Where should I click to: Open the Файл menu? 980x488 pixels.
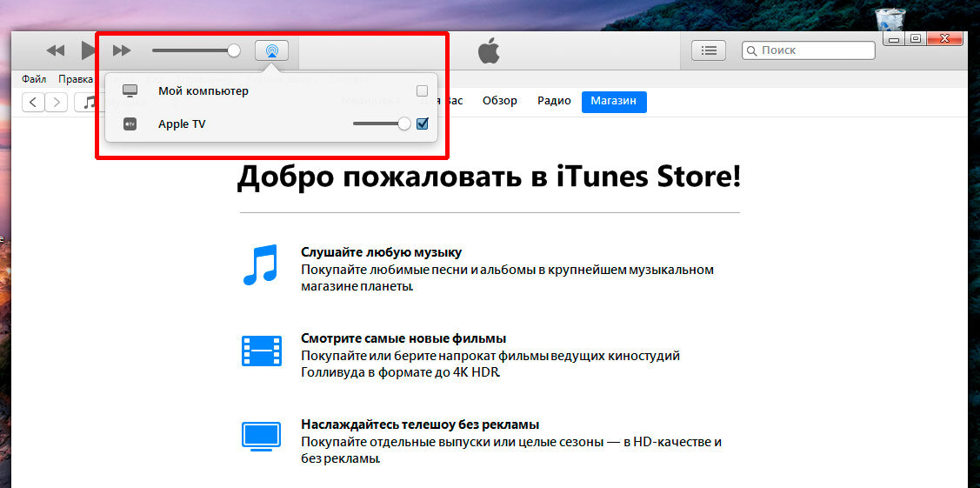point(34,79)
